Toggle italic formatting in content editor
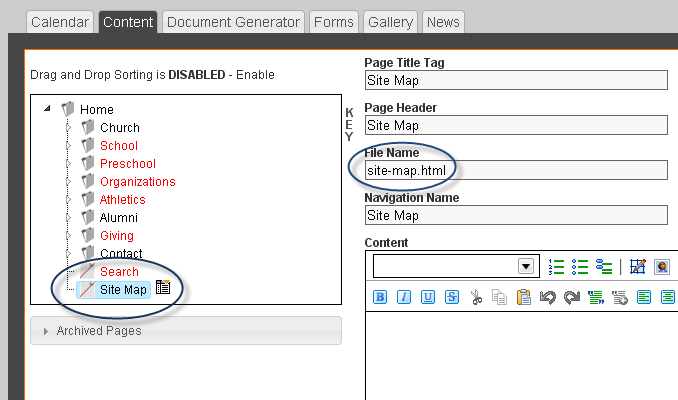This screenshot has height=400, width=678. pos(404,297)
